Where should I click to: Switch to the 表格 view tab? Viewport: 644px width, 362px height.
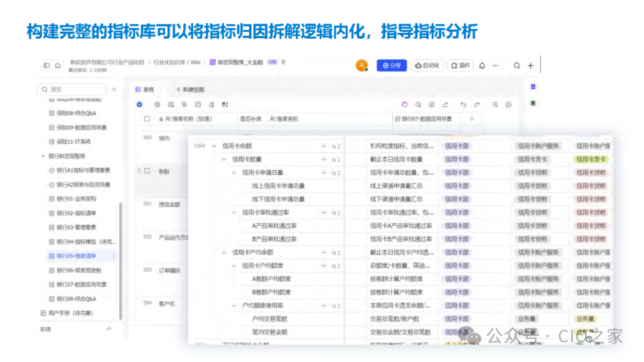144,89
